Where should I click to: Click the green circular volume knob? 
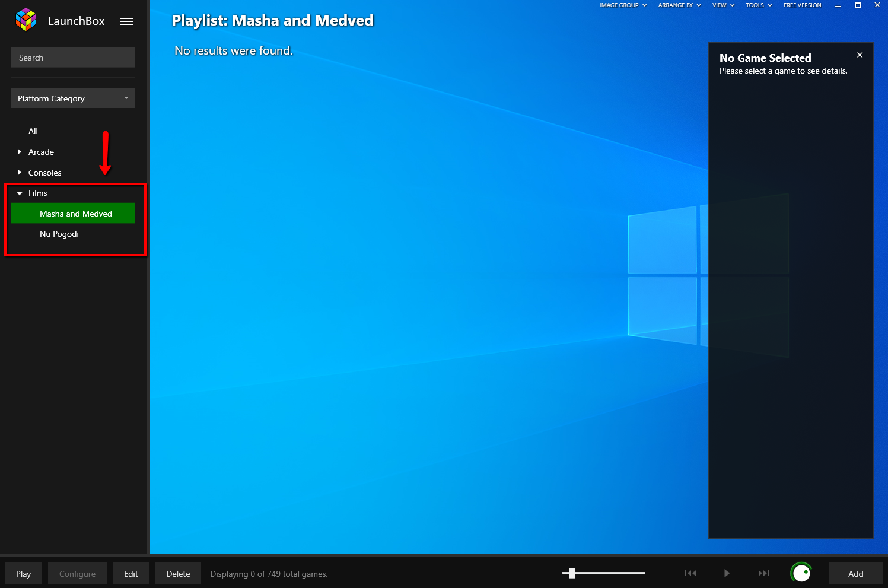pyautogui.click(x=801, y=573)
